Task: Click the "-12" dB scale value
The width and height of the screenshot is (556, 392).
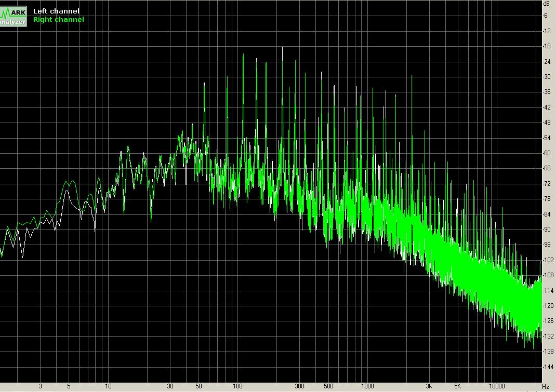Action: coord(547,31)
